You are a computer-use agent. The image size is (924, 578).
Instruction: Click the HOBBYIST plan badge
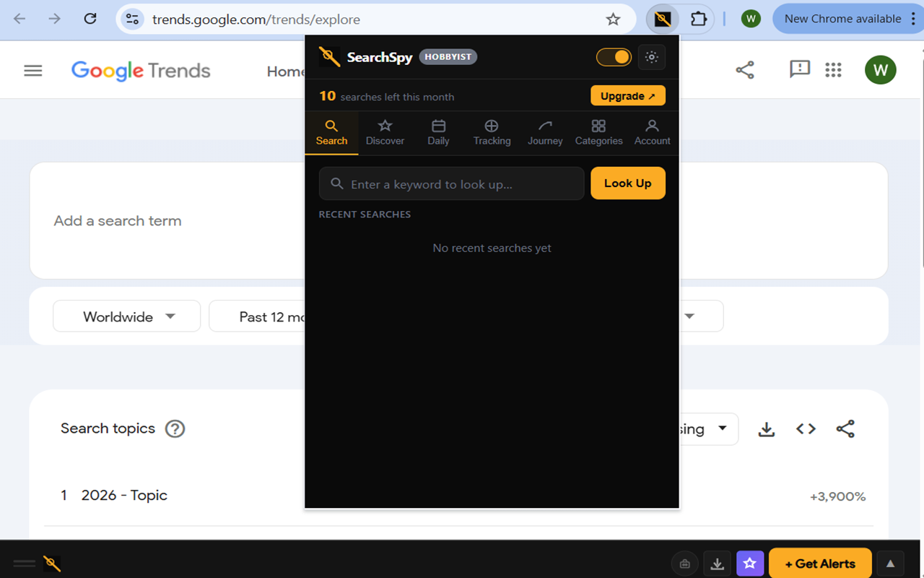coord(448,57)
